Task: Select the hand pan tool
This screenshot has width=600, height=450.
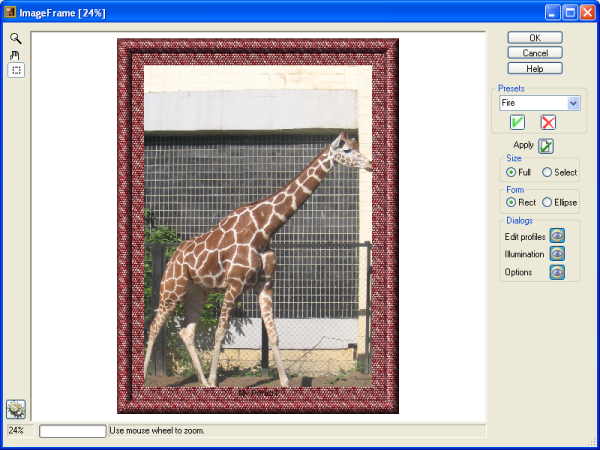Action: [x=16, y=55]
